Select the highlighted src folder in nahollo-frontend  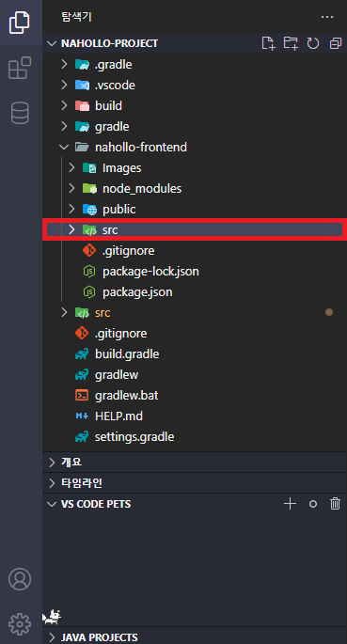[x=195, y=230]
